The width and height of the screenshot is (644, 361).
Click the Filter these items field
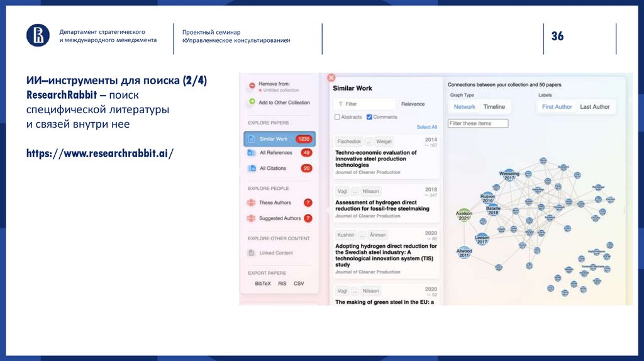(x=478, y=124)
